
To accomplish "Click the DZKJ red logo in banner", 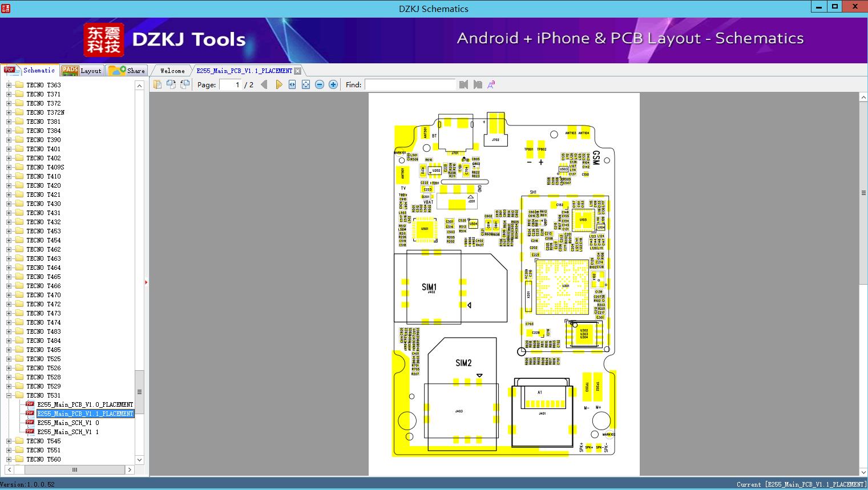I will point(104,40).
